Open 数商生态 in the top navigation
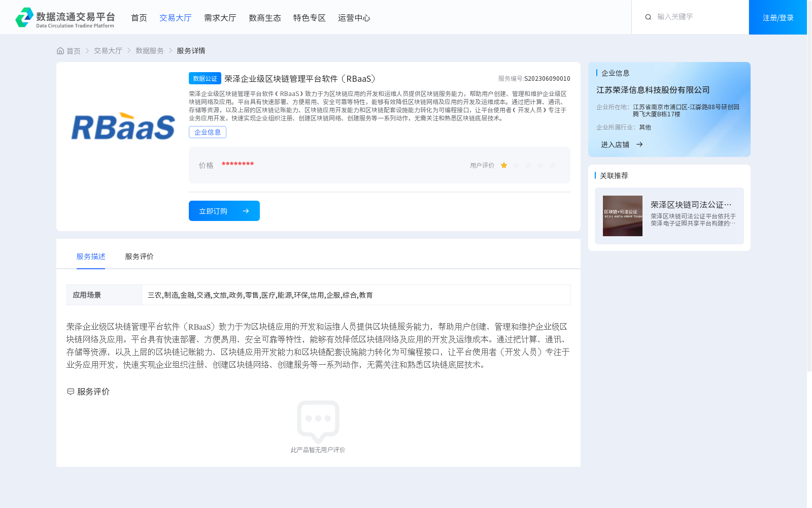The image size is (812, 508). 265,18
